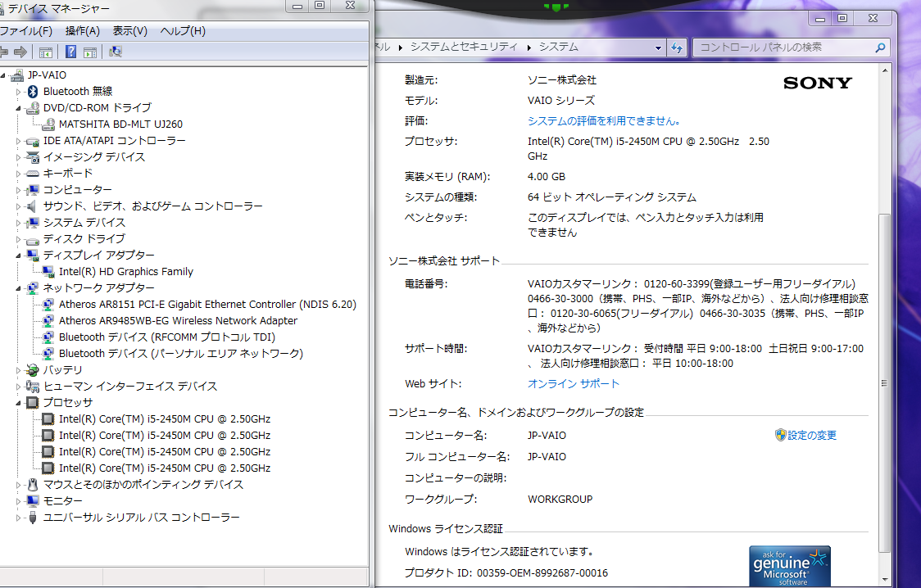Click the ネットワーク アダプター icon
This screenshot has height=588, width=921.
pos(33,288)
